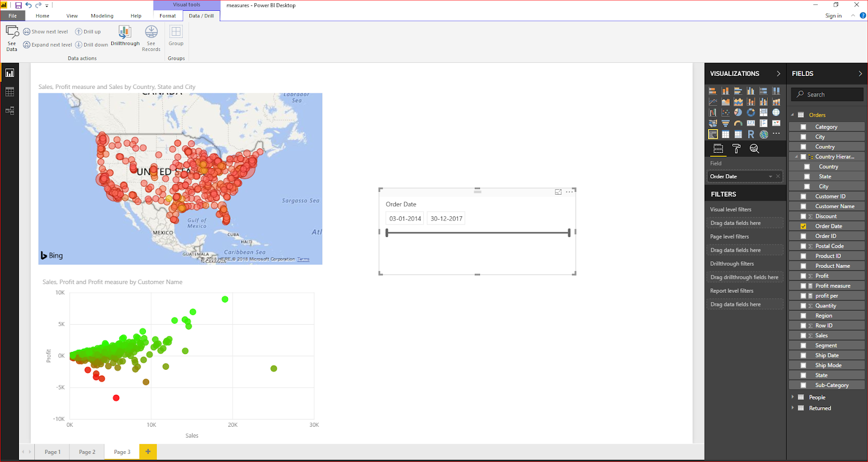Open more options on the Order Date slicer
The width and height of the screenshot is (868, 462).
(x=569, y=192)
